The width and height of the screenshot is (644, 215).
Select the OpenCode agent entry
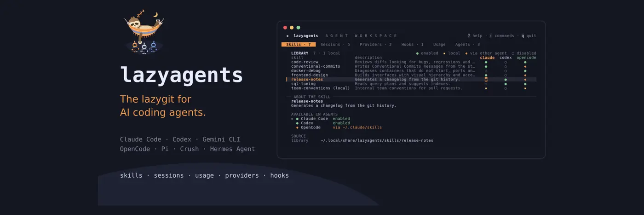click(311, 128)
